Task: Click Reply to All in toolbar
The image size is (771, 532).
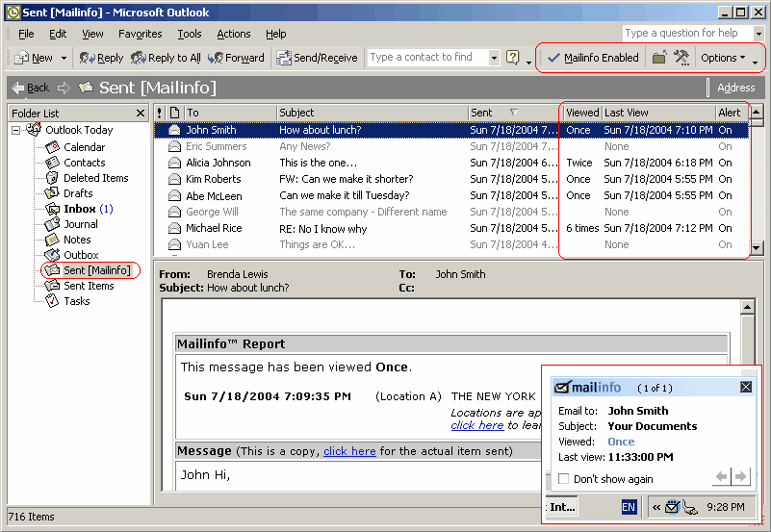Action: [166, 58]
